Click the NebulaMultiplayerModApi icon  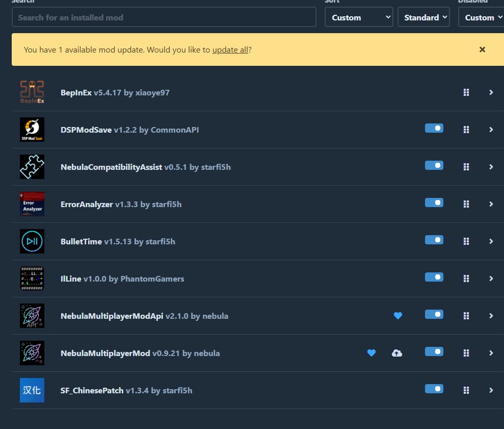pos(32,316)
